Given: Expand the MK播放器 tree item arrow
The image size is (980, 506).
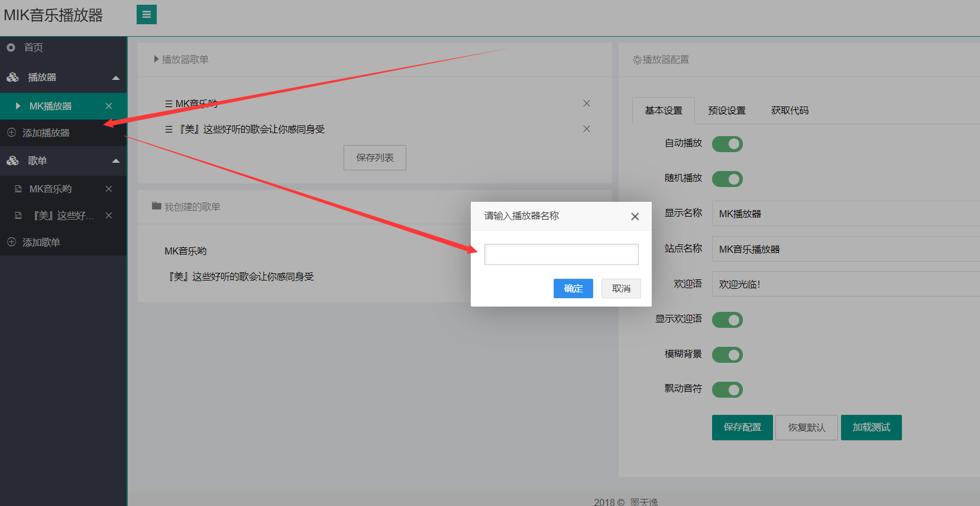Looking at the screenshot, I should pyautogui.click(x=18, y=106).
